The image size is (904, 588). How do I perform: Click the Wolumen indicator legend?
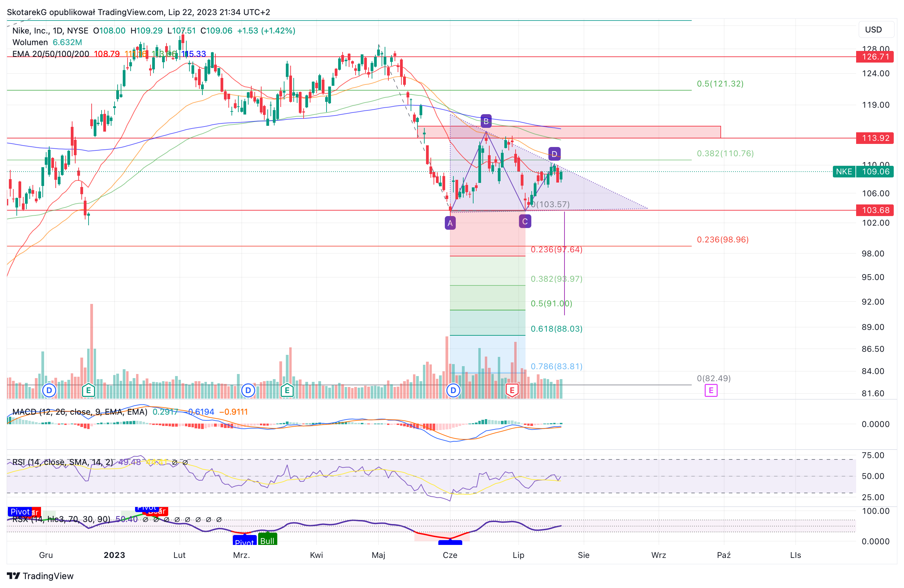pos(47,42)
